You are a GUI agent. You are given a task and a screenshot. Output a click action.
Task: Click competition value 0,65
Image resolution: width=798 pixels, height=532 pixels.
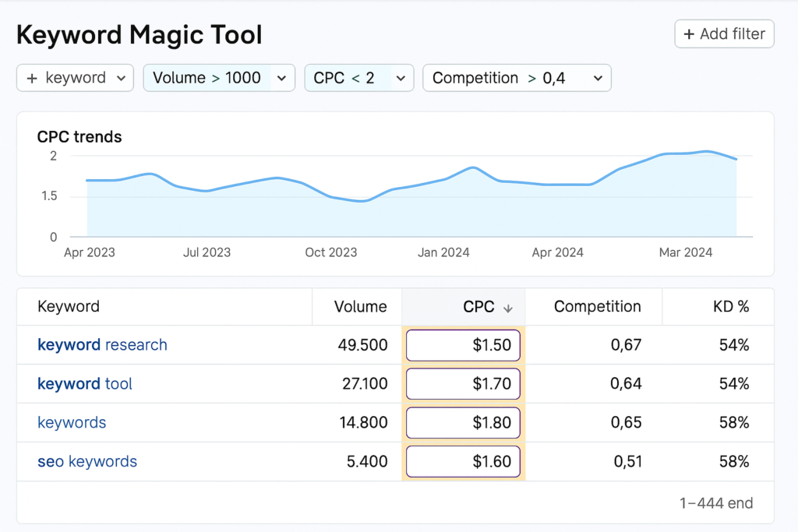[x=626, y=423]
